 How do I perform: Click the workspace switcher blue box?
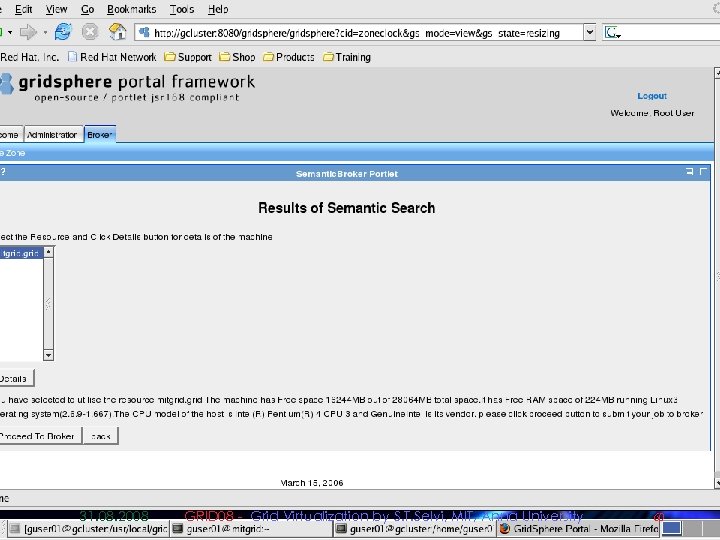point(672,528)
